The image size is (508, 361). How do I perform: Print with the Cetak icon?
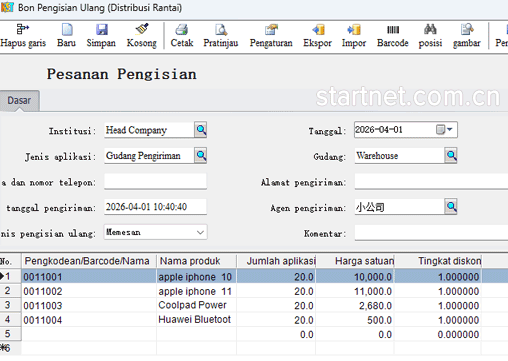click(x=182, y=30)
